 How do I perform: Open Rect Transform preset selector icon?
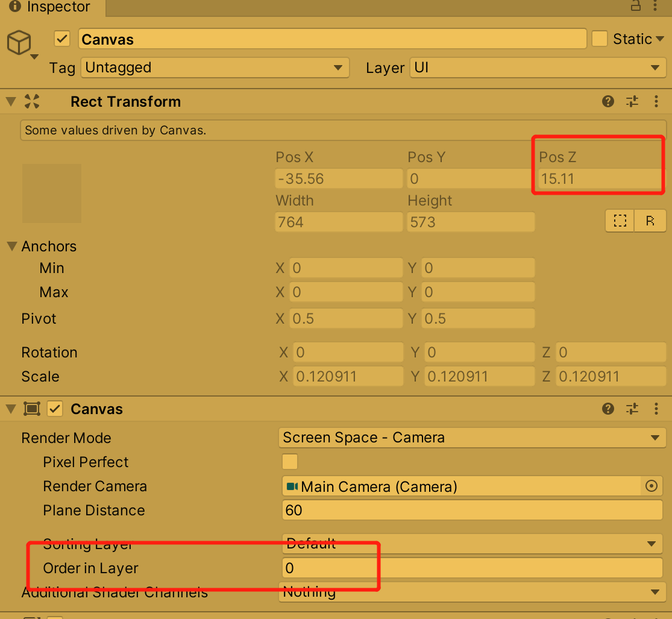click(x=632, y=101)
